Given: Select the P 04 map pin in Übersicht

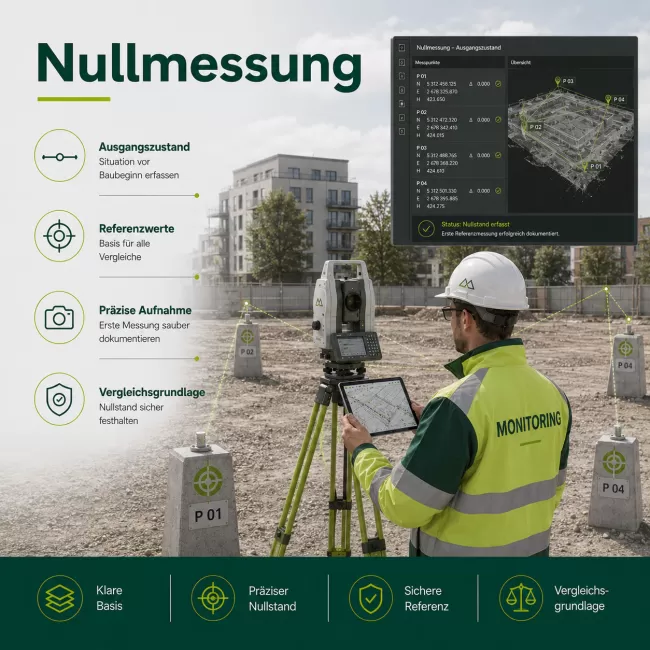Looking at the screenshot, I should [608, 99].
